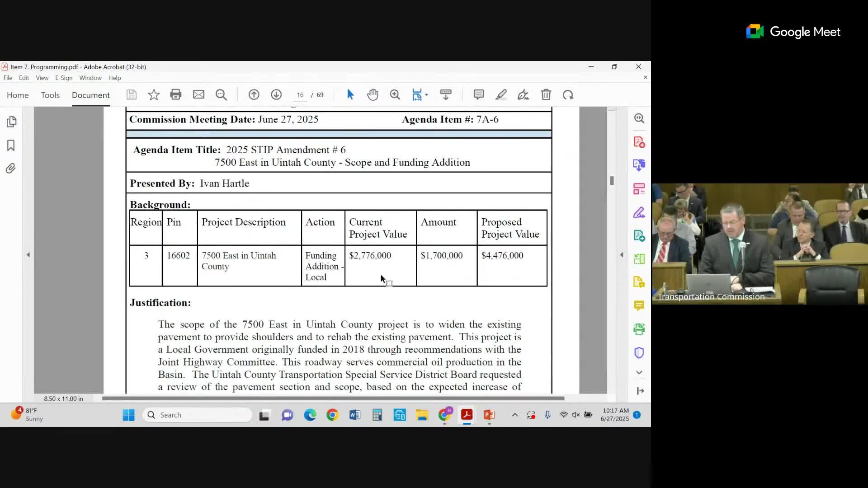
Task: Go to next page arrow
Action: pos(276,95)
